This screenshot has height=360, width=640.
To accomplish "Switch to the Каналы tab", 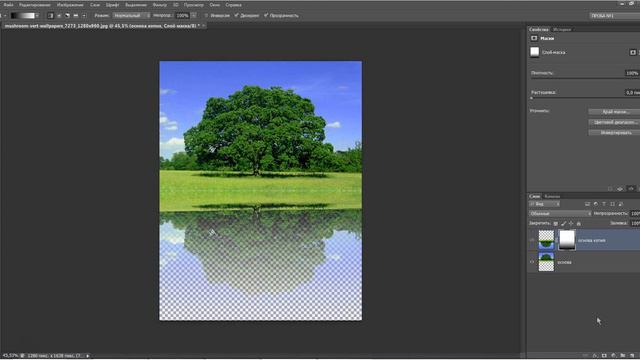I will point(552,196).
